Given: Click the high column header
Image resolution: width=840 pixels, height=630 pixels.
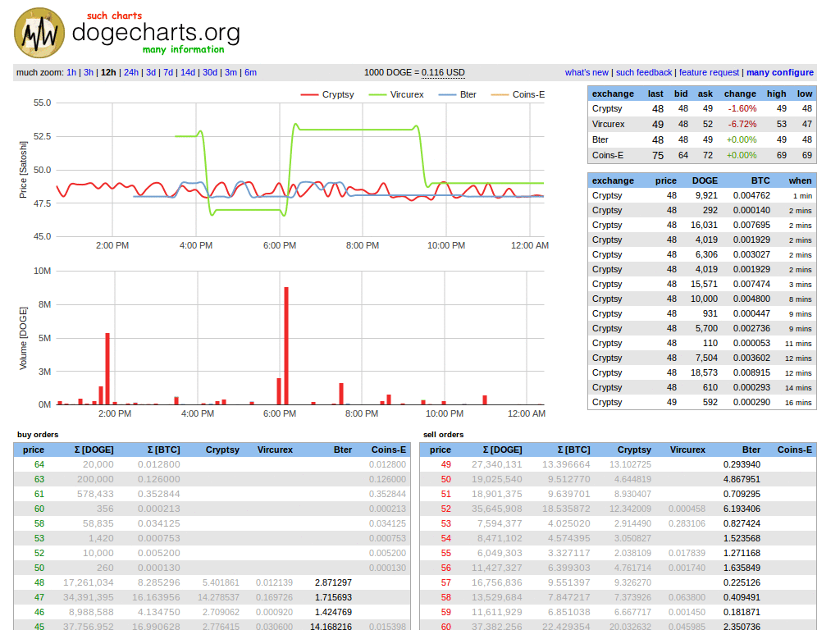Looking at the screenshot, I should point(776,94).
